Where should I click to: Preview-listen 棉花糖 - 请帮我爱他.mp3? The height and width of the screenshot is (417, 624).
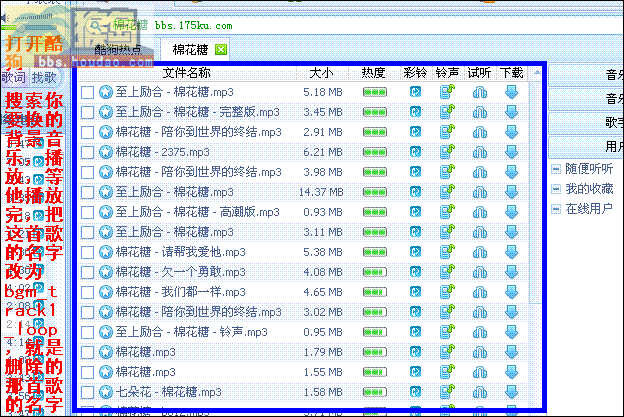click(x=480, y=252)
